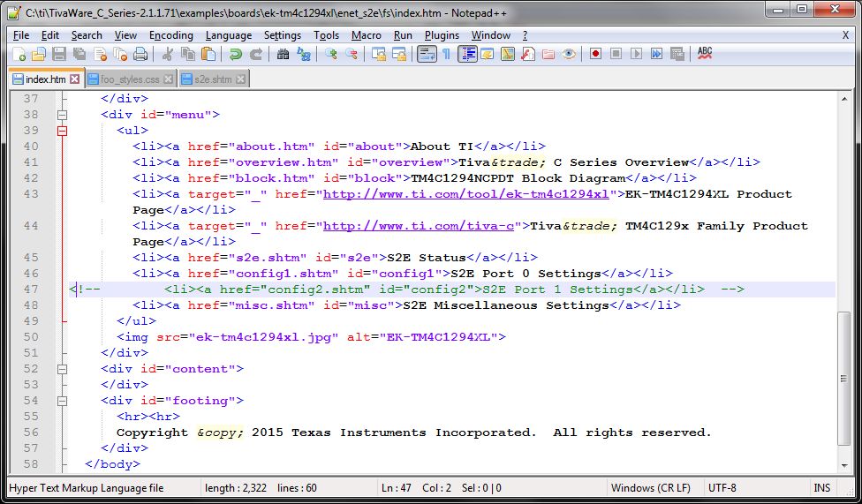Click the ek-tm4c1294xl URL link on line 43
This screenshot has width=862, height=504.
(466, 194)
